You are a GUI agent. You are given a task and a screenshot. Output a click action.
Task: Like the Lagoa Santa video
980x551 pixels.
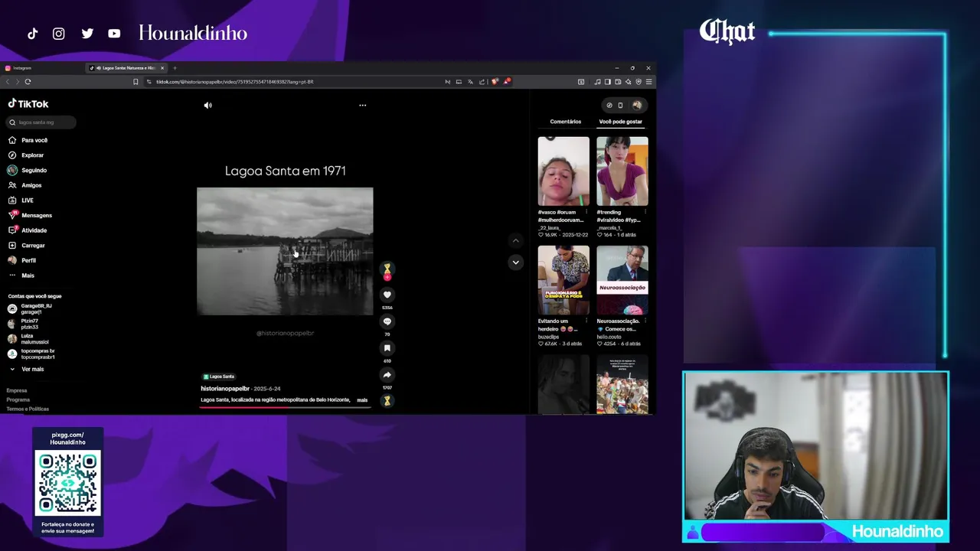point(387,295)
